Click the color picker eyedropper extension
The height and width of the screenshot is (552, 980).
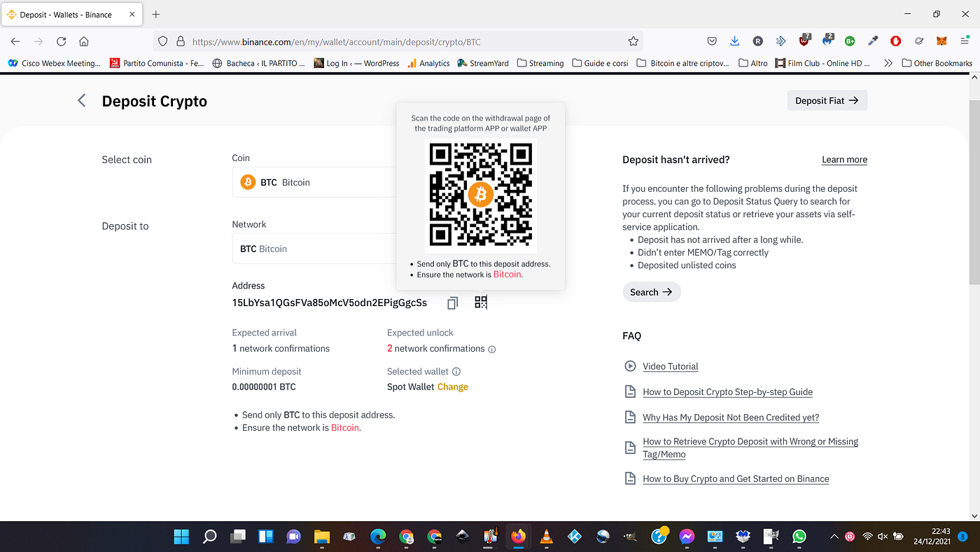[873, 41]
